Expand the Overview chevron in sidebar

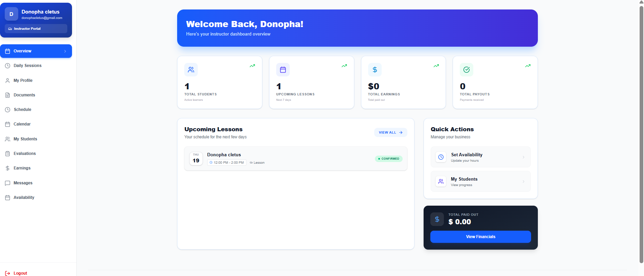click(65, 51)
